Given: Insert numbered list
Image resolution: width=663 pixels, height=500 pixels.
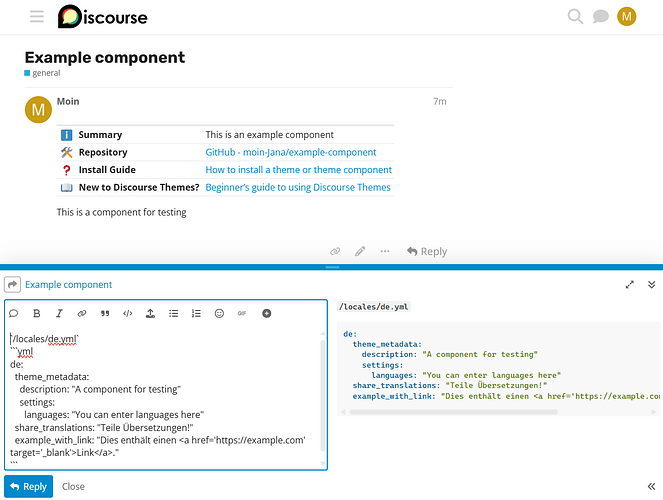Looking at the screenshot, I should point(196,313).
